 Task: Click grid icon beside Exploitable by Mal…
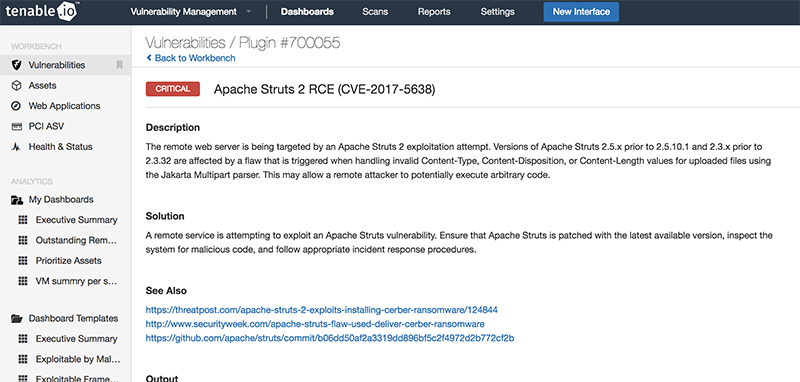[22, 359]
